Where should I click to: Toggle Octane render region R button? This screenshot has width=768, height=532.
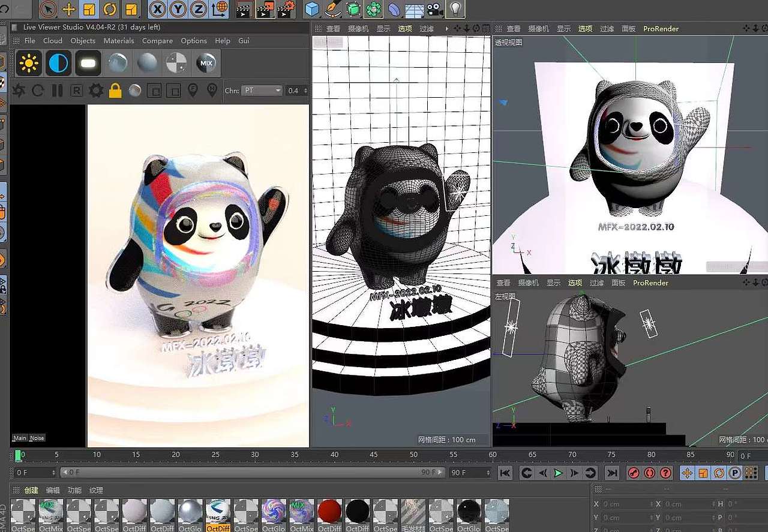click(77, 91)
